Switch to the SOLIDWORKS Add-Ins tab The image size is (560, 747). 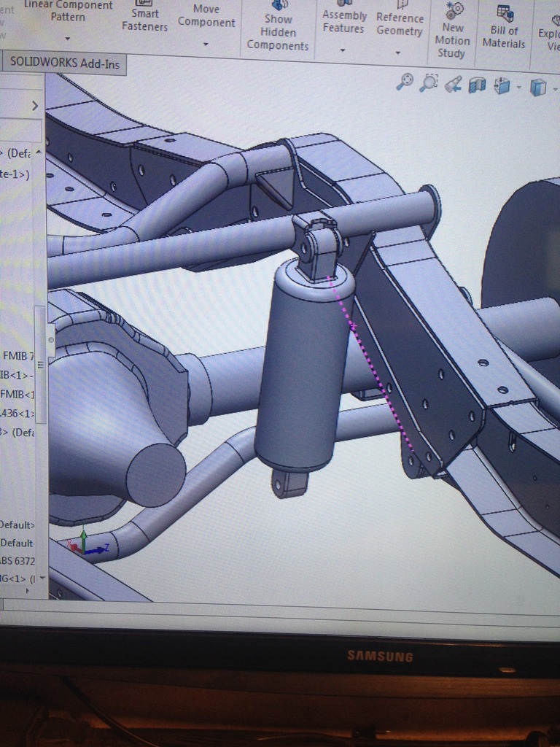coord(63,63)
